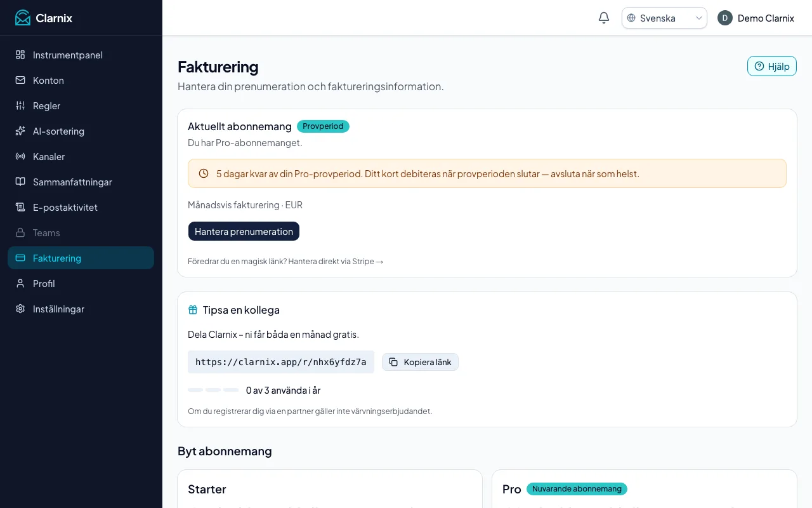Click the Kanaler broadcast icon
The image size is (812, 508).
click(x=20, y=156)
